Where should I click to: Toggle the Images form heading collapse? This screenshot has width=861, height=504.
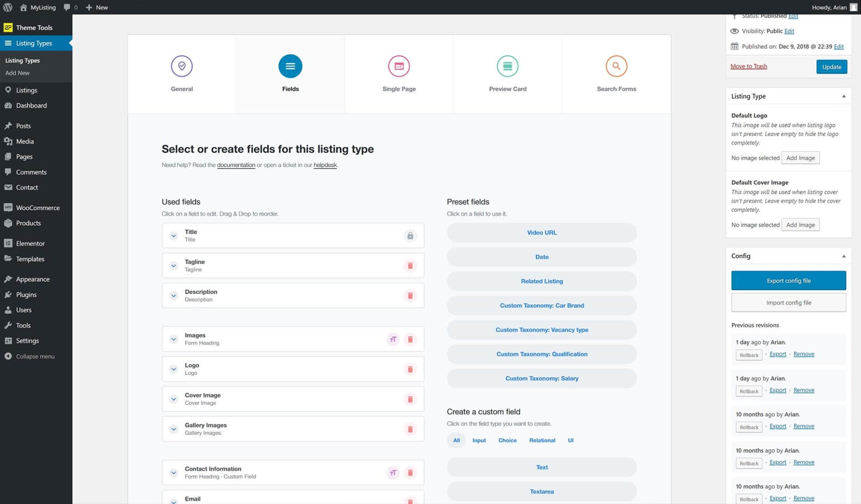click(x=174, y=339)
